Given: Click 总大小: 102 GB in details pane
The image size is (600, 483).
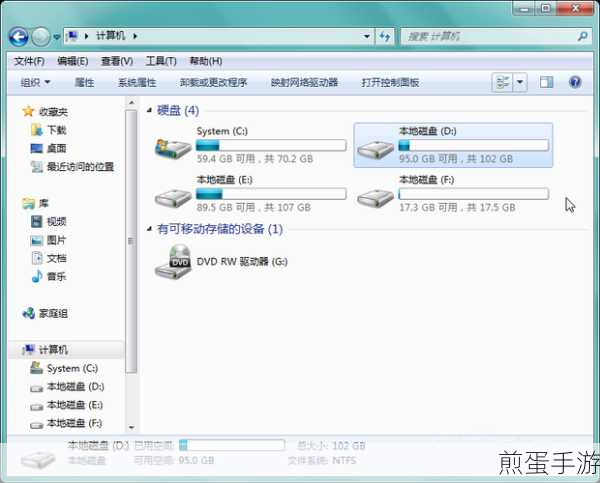Looking at the screenshot, I should pos(331,446).
